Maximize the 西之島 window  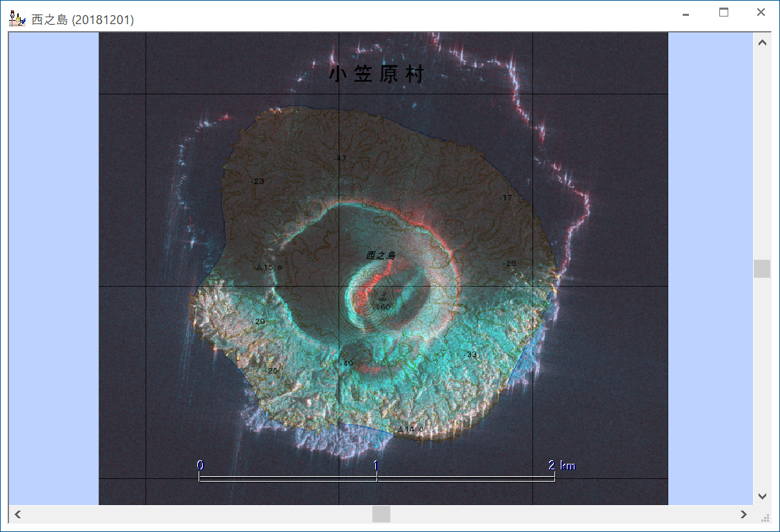pos(723,12)
